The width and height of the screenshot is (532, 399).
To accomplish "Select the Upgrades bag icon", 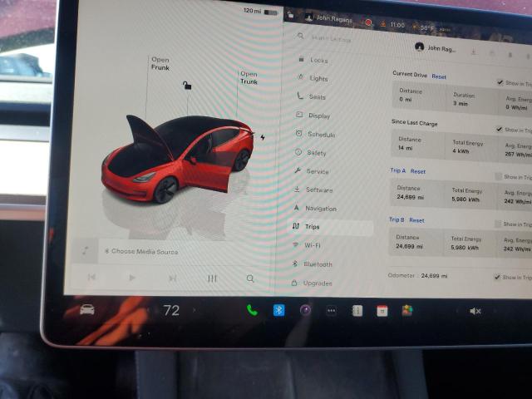I will pos(294,283).
